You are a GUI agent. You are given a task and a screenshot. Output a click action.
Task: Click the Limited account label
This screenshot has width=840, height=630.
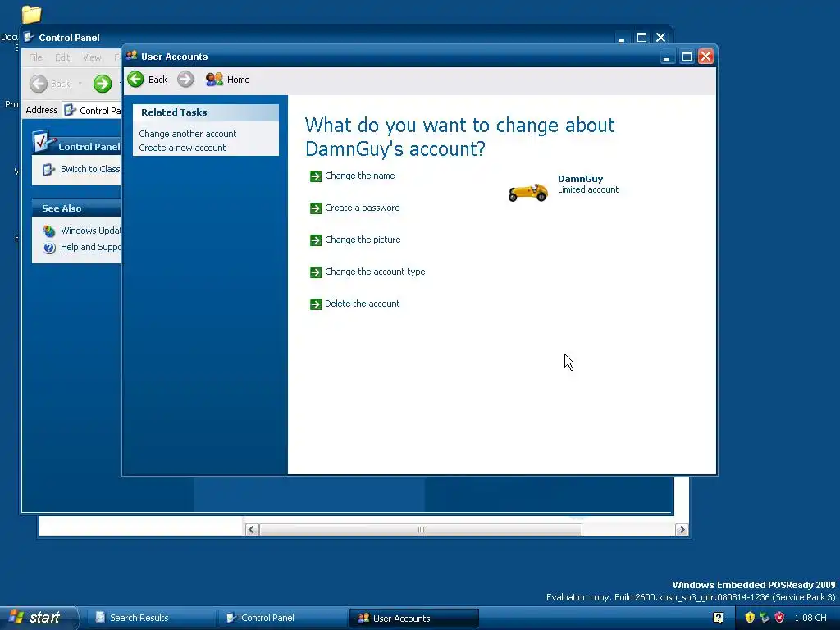coord(587,189)
